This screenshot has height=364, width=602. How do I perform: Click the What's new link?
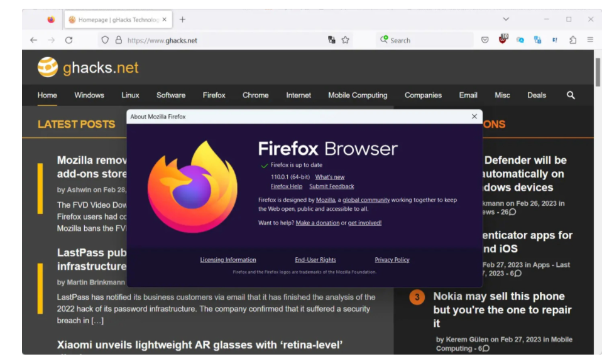click(330, 177)
